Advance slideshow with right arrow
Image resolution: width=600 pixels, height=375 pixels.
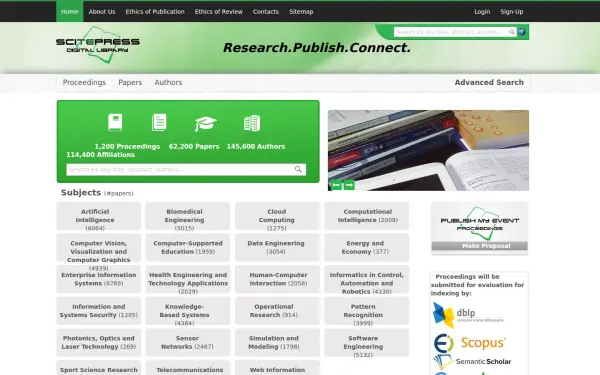click(349, 185)
